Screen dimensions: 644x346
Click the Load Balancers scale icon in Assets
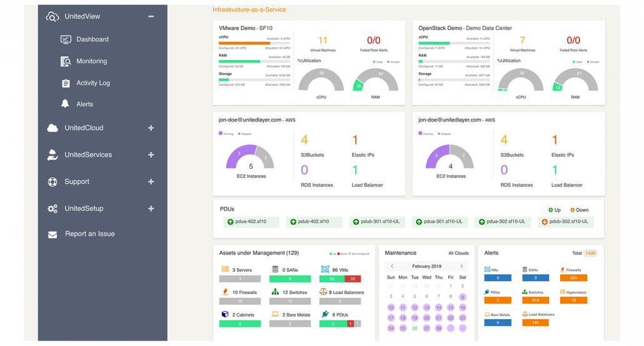[x=323, y=292]
